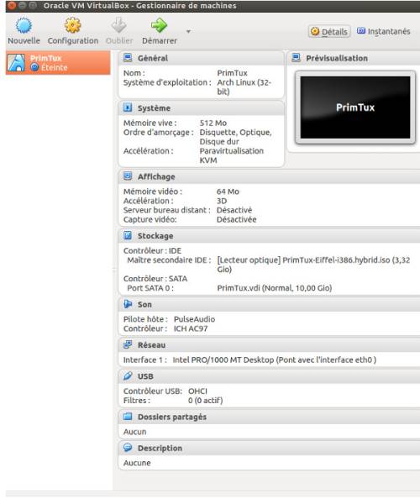Screen dimensions: 420x504
Task: Click the greyed Oublier arrow icon
Action: (119, 25)
